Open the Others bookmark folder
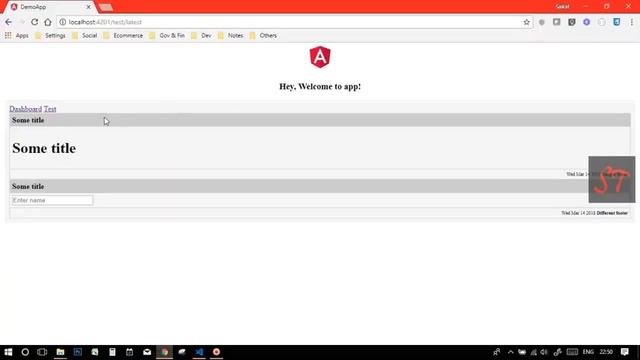Screen dimensions: 640x360 coord(263,36)
